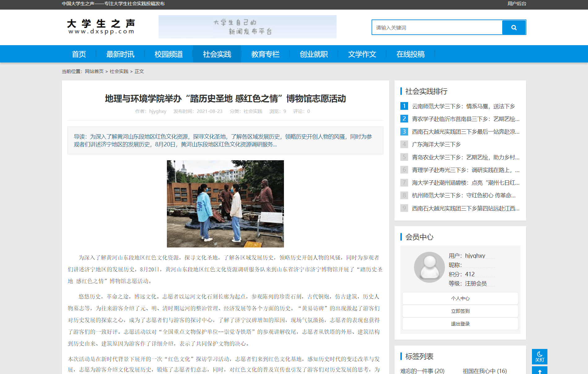Open ranked article 青农学子赴临沂市莒南县三下乡
Viewport: 588px width, 374px height.
pos(466,119)
